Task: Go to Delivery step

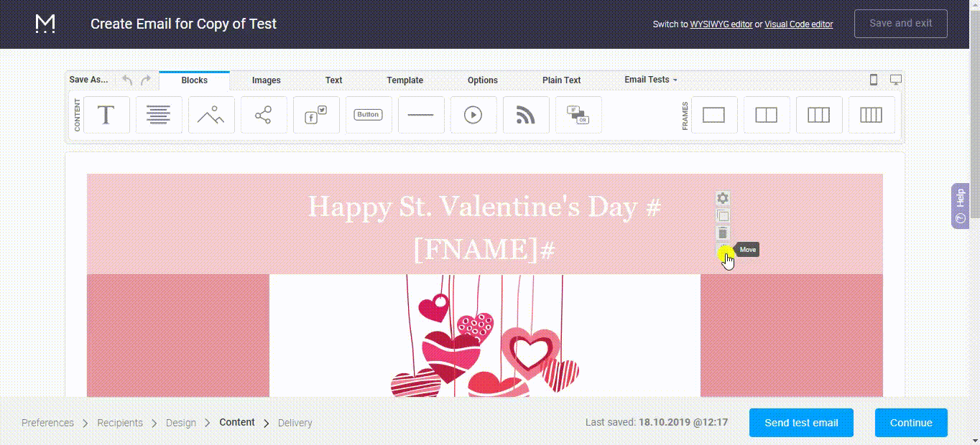Action: 295,423
